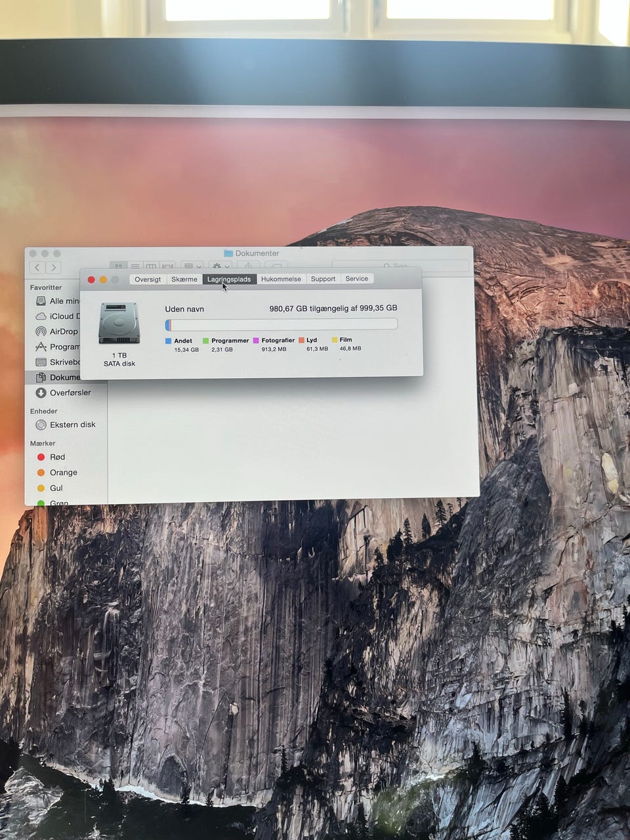Click the 1 TB SATA disk icon
630x840 pixels.
pyautogui.click(x=119, y=323)
